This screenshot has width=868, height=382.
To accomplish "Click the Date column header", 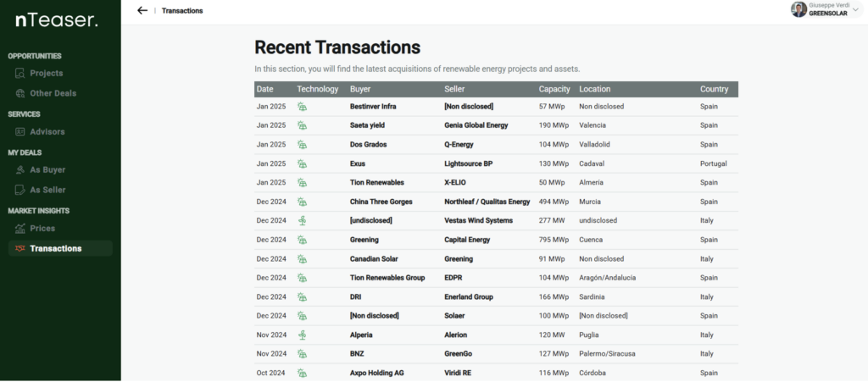I will tap(264, 89).
